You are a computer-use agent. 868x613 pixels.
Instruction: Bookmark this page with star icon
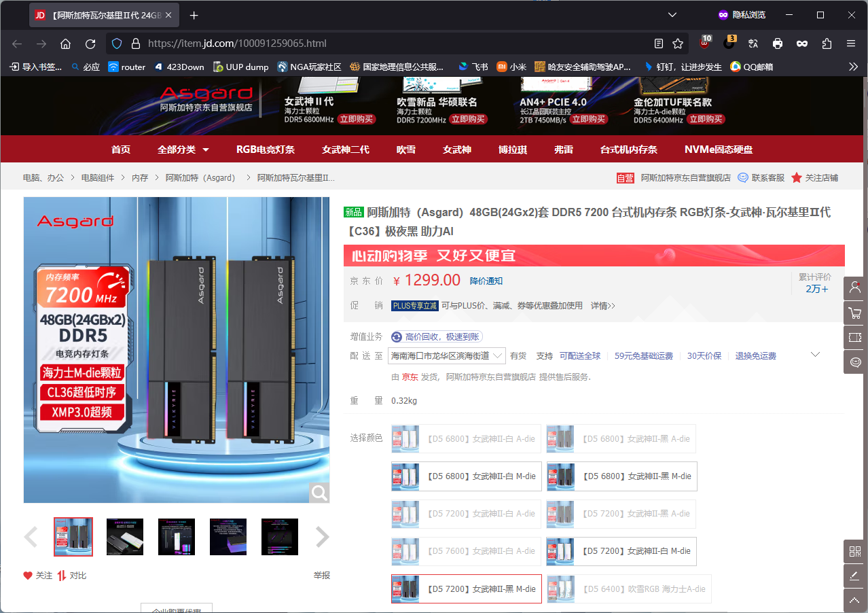click(678, 43)
